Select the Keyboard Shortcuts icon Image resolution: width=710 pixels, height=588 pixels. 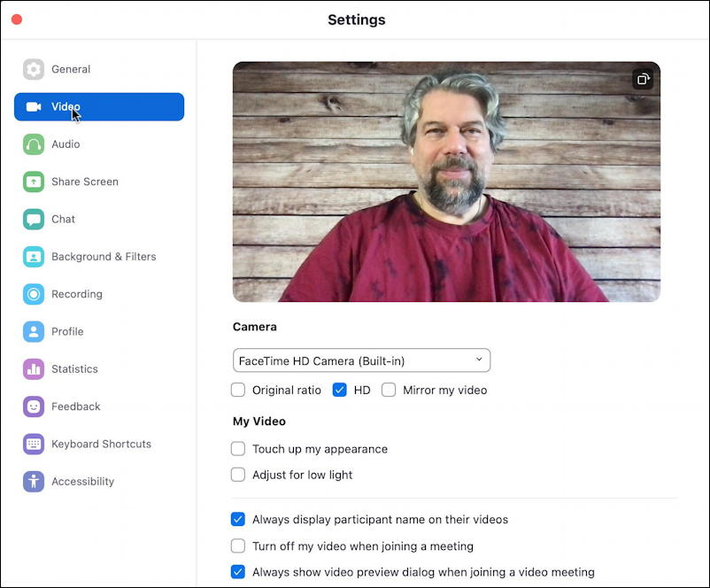coord(34,444)
